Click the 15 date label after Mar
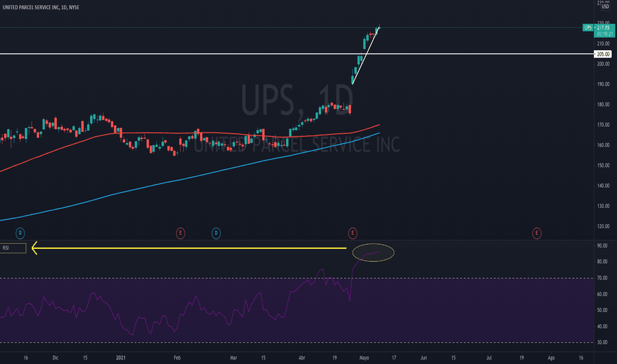The image size is (617, 364). (x=263, y=357)
